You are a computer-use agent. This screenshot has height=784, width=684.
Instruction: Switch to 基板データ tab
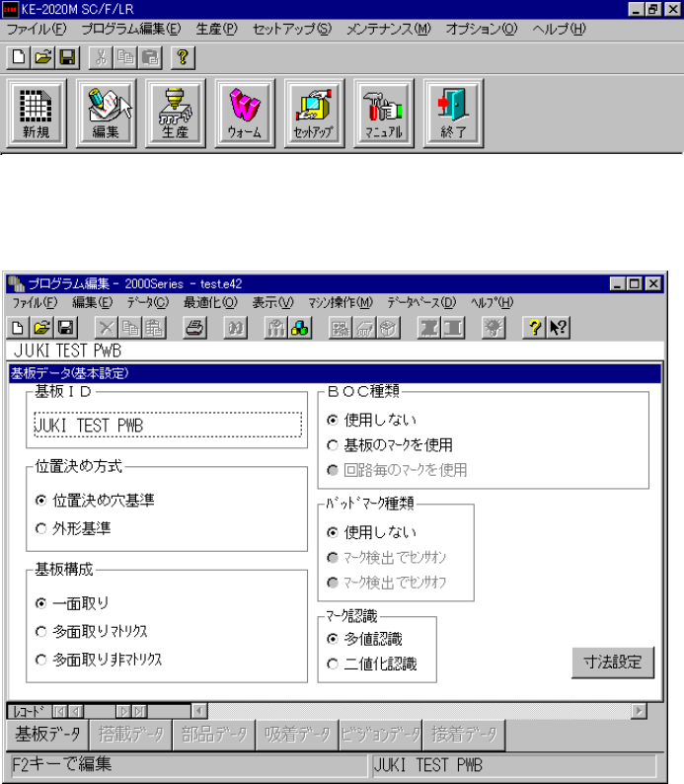[47, 735]
